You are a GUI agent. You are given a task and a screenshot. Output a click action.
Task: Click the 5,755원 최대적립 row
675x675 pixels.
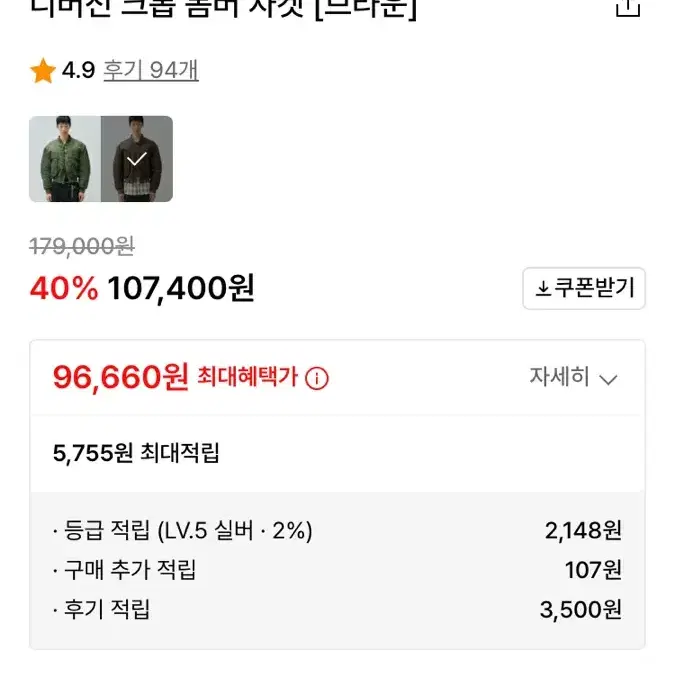[338, 453]
